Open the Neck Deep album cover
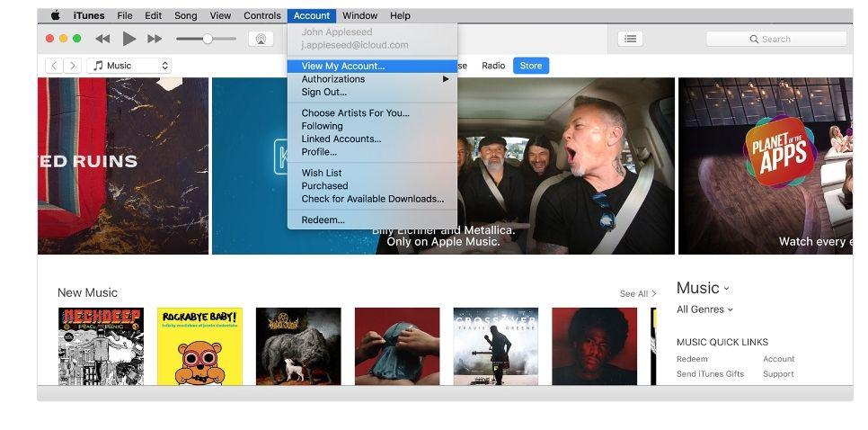This screenshot has width=868, height=430. pyautogui.click(x=101, y=346)
